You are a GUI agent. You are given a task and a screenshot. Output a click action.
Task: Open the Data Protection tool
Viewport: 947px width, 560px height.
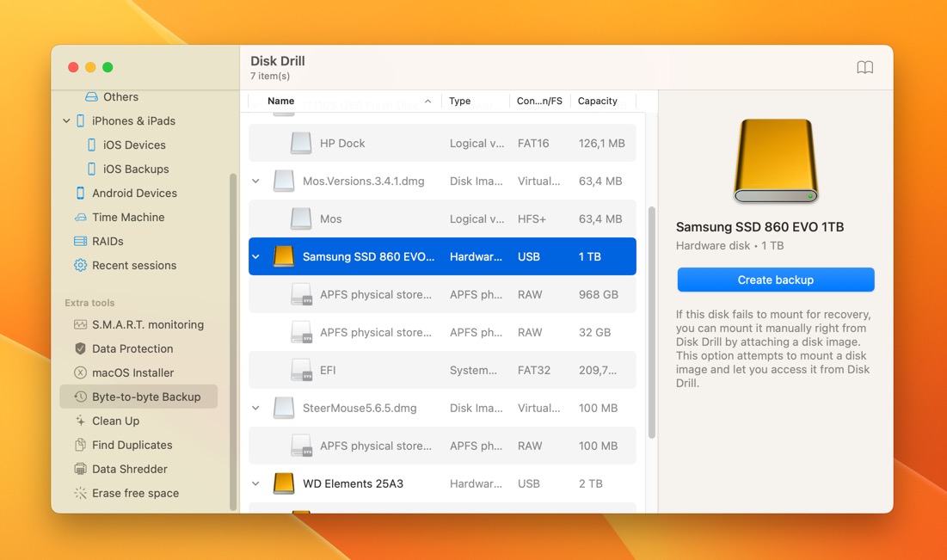[x=132, y=348]
